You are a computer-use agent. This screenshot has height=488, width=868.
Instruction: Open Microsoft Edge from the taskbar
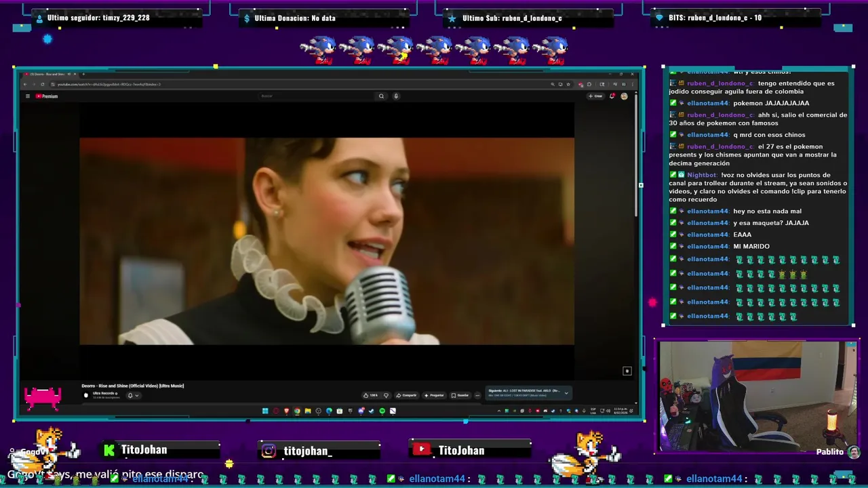pyautogui.click(x=329, y=411)
